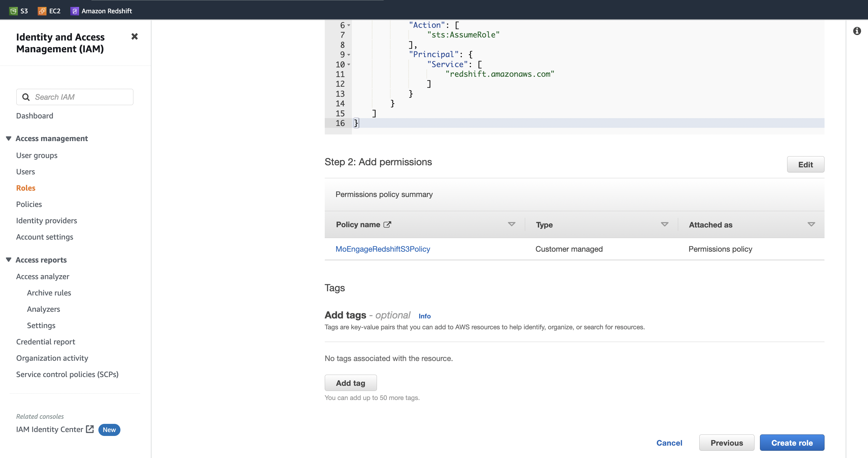Fold the Principal block at line 9
The width and height of the screenshot is (868, 458).
[x=349, y=55]
